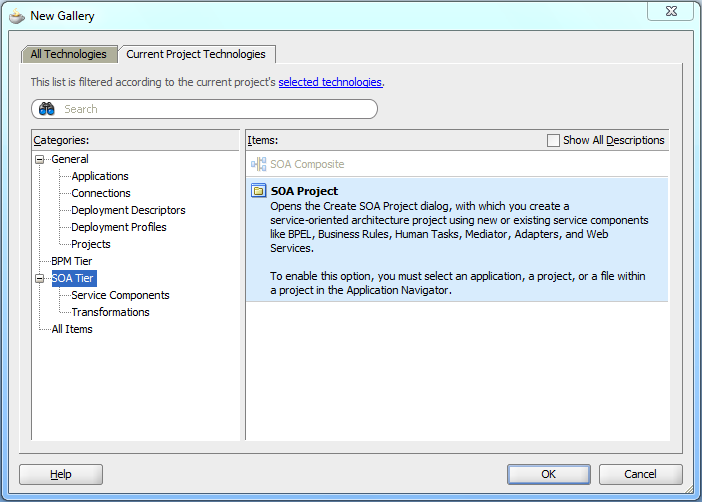Collapse the General category node
Image resolution: width=702 pixels, height=502 pixels.
[x=40, y=160]
